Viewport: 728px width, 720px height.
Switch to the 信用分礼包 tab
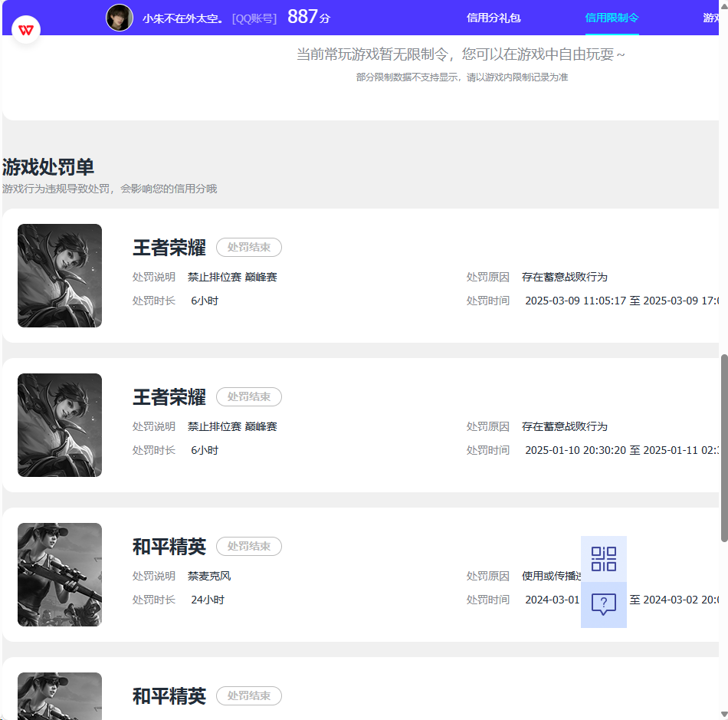coord(494,18)
